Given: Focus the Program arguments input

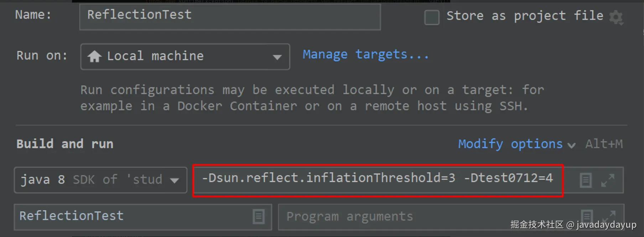Looking at the screenshot, I should [x=427, y=217].
